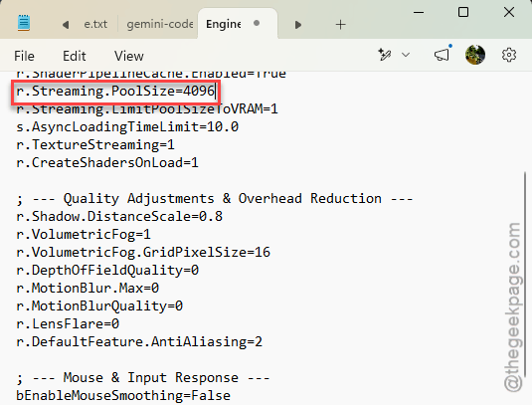
Task: Click the r.DefaultFeature.AntiAliasing=2 line
Action: [x=139, y=342]
